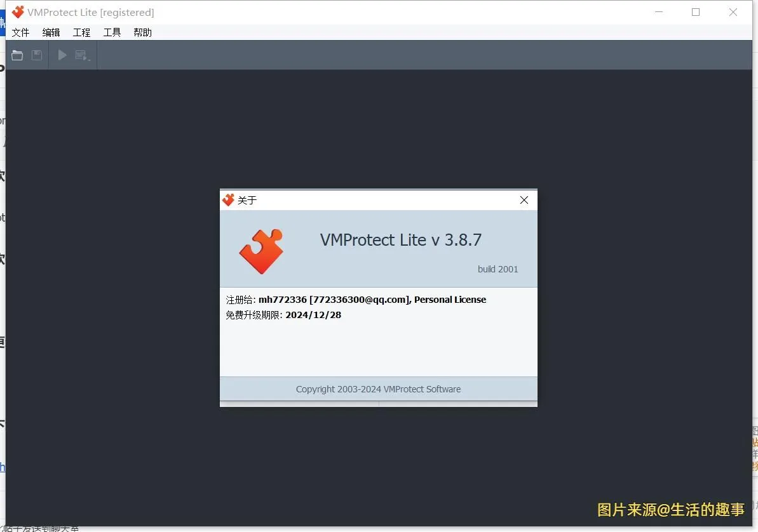Minimize the VMProtect Lite window
The image size is (758, 532).
click(659, 11)
